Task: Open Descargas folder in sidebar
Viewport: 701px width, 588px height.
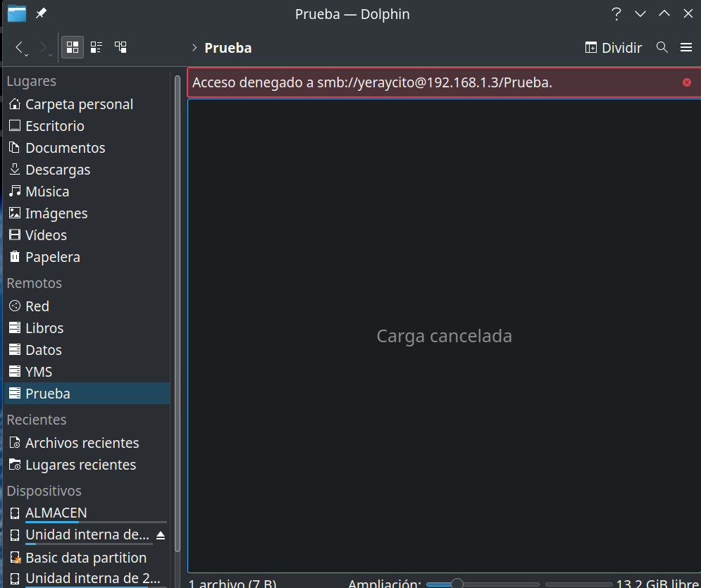Action: click(58, 170)
